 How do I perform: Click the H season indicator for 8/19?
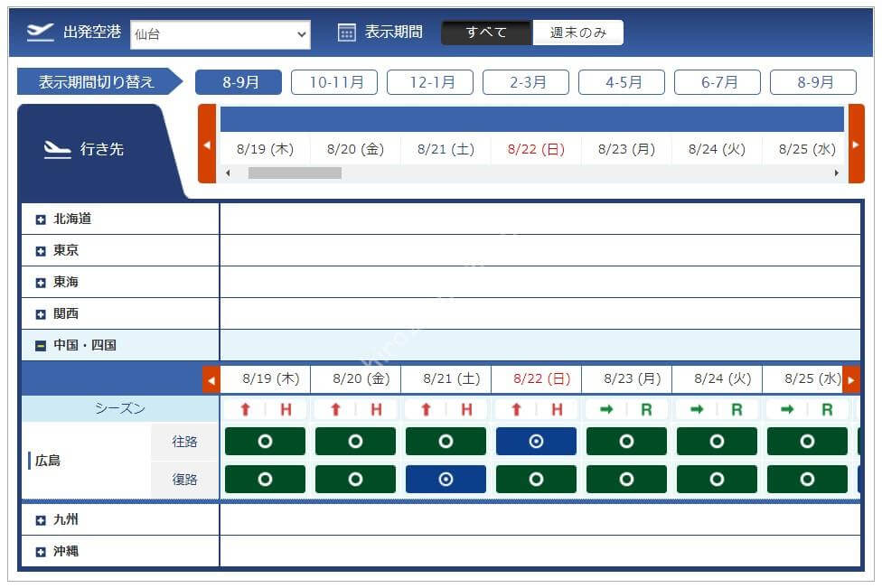(x=286, y=410)
